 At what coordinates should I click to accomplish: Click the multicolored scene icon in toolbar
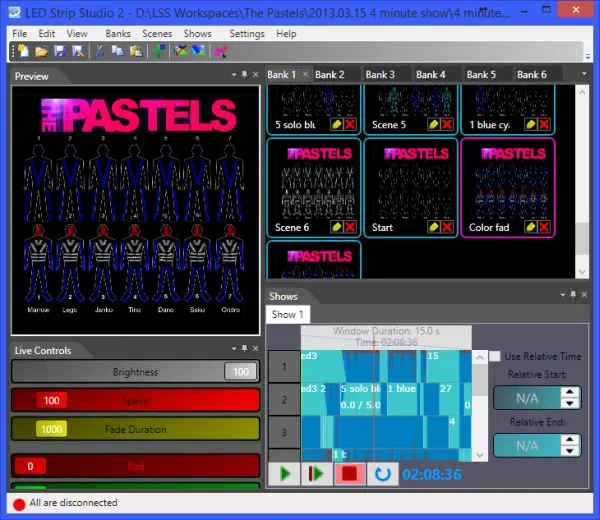[181, 51]
